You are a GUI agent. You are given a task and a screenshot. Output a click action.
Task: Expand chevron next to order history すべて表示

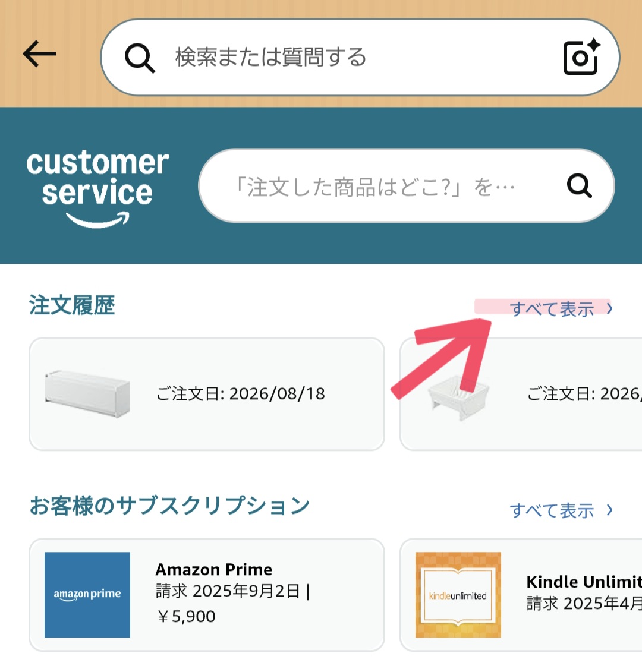pyautogui.click(x=609, y=308)
